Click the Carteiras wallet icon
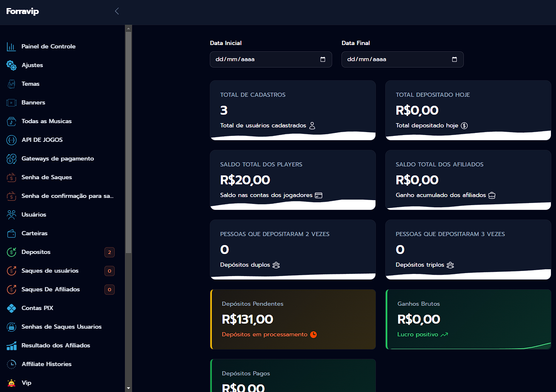 pyautogui.click(x=11, y=233)
